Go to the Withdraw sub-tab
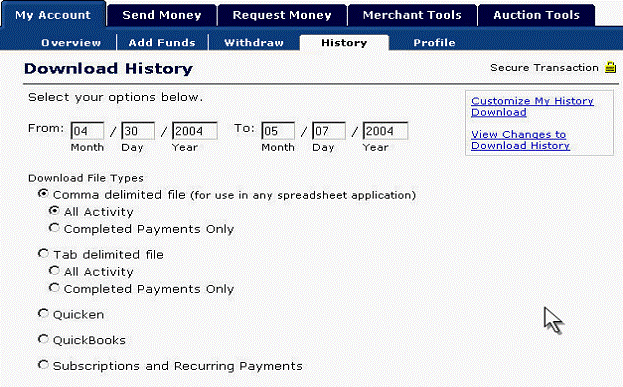Screen dimensions: 623x387 tap(254, 43)
